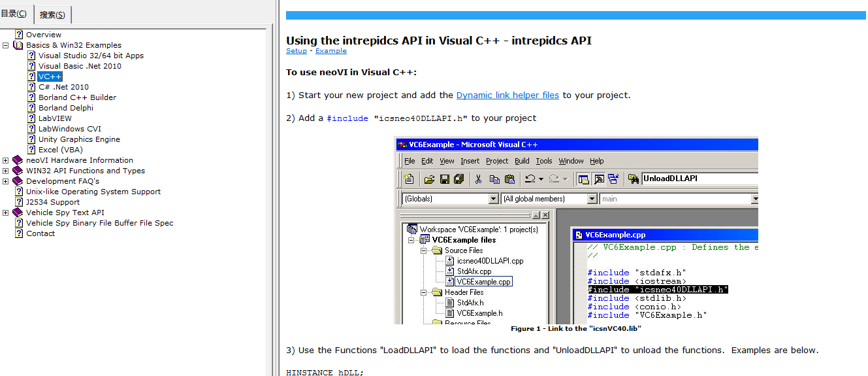Expand the Vehicle Spy Text API node
The height and width of the screenshot is (376, 868).
click(6, 213)
